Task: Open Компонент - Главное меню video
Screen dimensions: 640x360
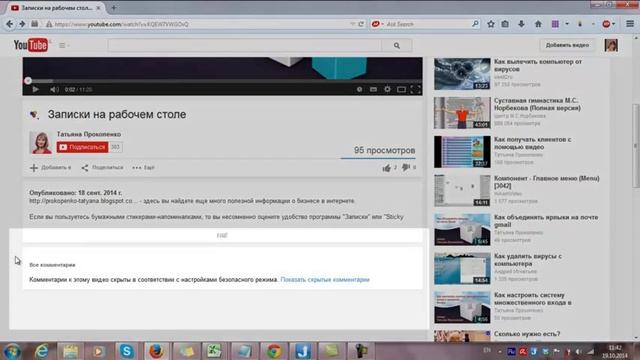Action: point(547,182)
